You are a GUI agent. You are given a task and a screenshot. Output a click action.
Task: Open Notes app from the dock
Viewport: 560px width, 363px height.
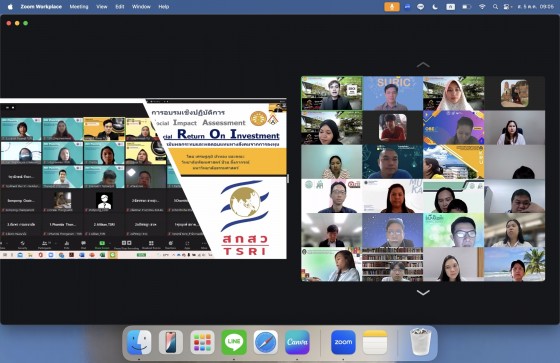(375, 342)
